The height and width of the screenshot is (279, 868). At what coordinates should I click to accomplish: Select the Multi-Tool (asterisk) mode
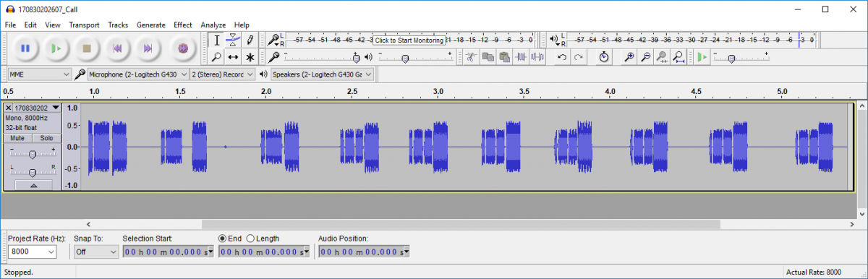[250, 57]
